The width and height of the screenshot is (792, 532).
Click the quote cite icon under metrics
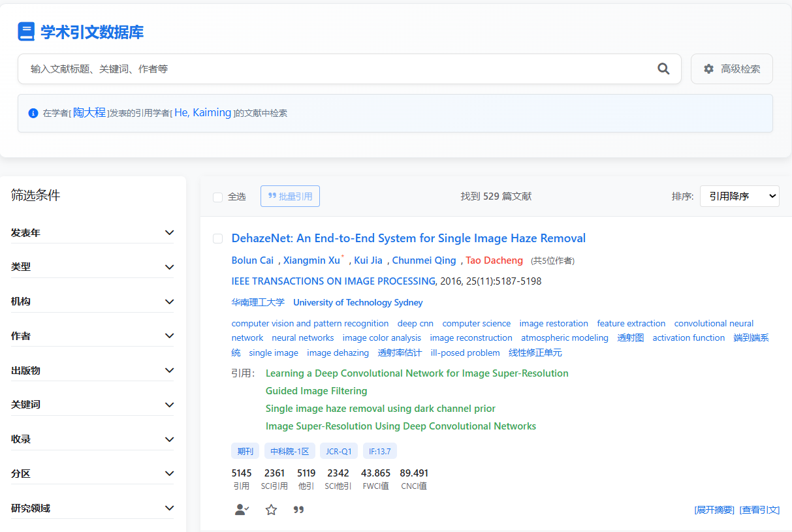[298, 510]
